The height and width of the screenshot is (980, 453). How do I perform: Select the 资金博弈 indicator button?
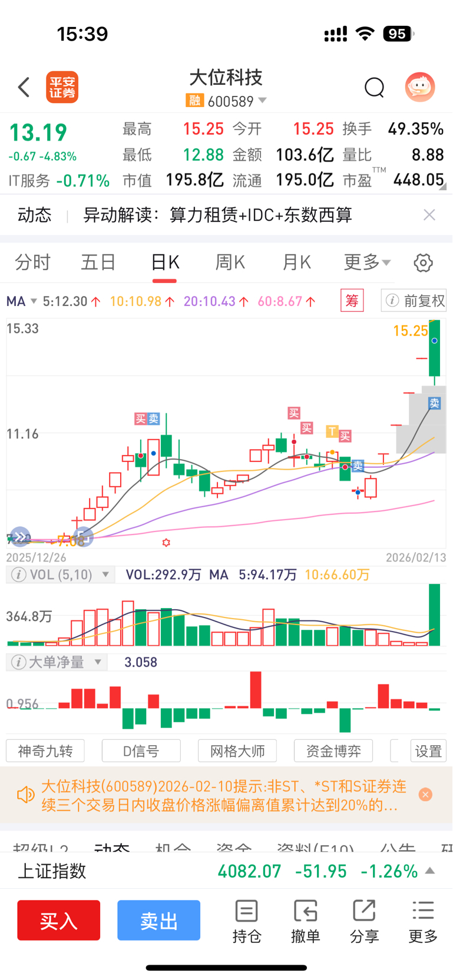coord(333,751)
